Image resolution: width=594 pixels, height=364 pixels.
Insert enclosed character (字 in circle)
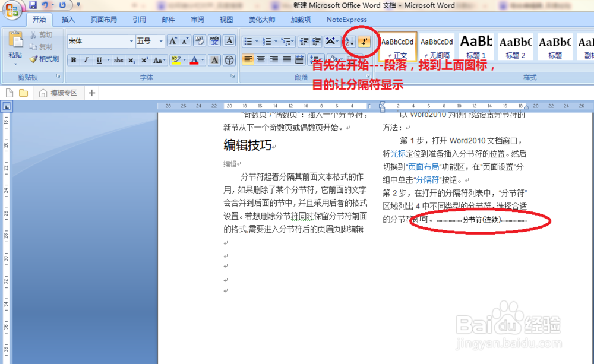229,60
